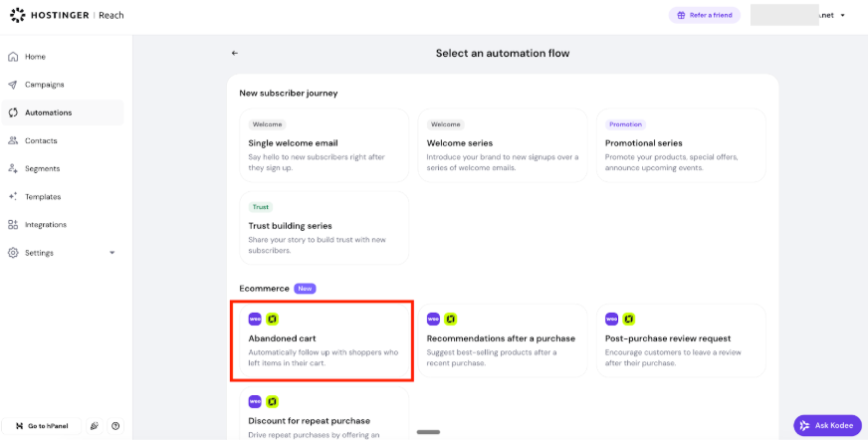This screenshot has height=444, width=868.
Task: Select the Segments icon in sidebar
Action: [x=13, y=168]
